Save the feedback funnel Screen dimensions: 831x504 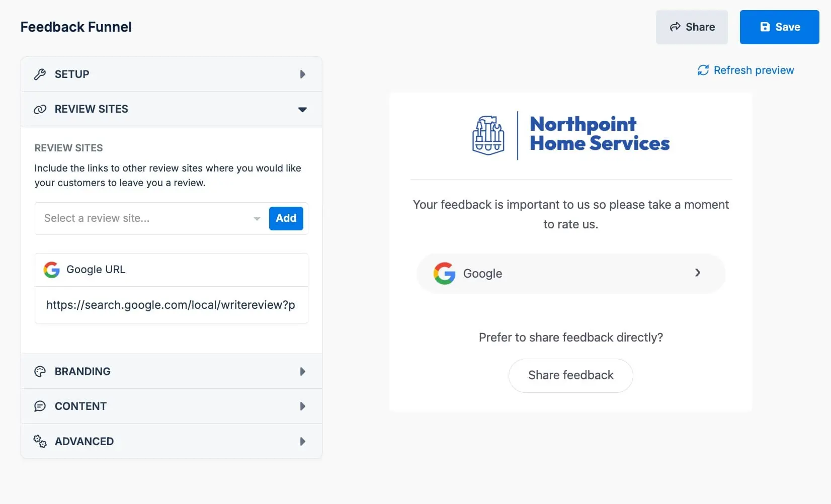[779, 27]
